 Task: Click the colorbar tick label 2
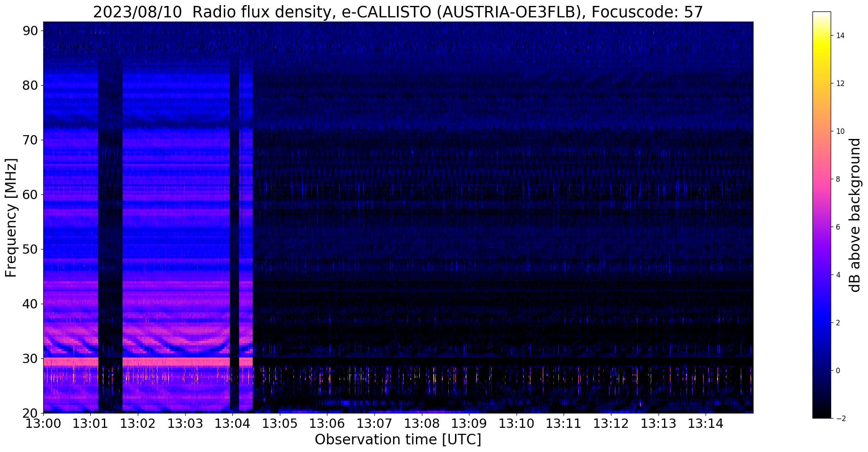coord(837,323)
